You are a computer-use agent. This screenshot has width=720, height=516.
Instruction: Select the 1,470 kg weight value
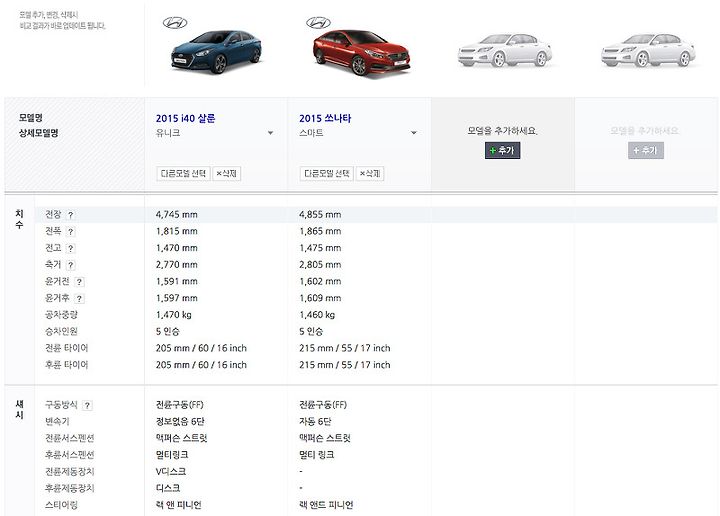174,315
